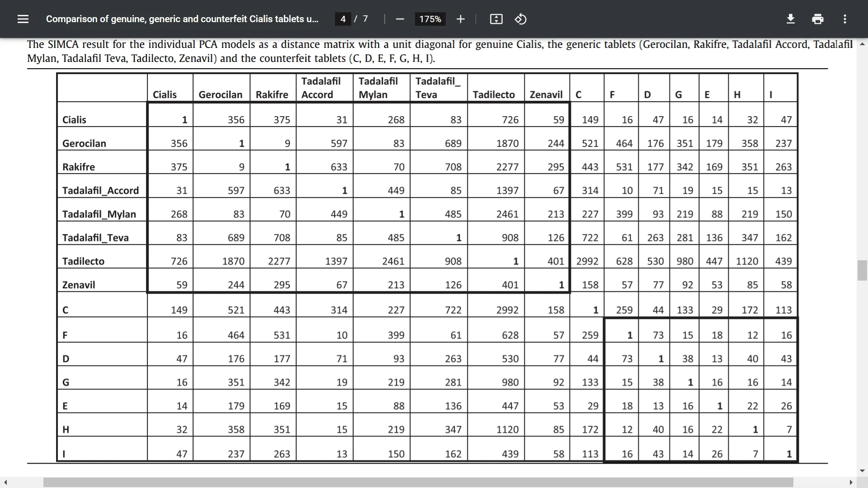Click value 2277 in the Rakifre row
This screenshot has height=488, width=868.
(507, 167)
